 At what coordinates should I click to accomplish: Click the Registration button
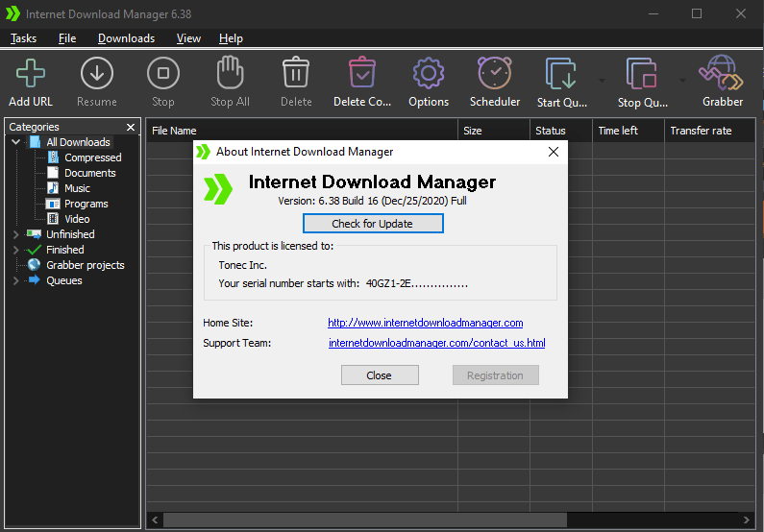click(496, 375)
